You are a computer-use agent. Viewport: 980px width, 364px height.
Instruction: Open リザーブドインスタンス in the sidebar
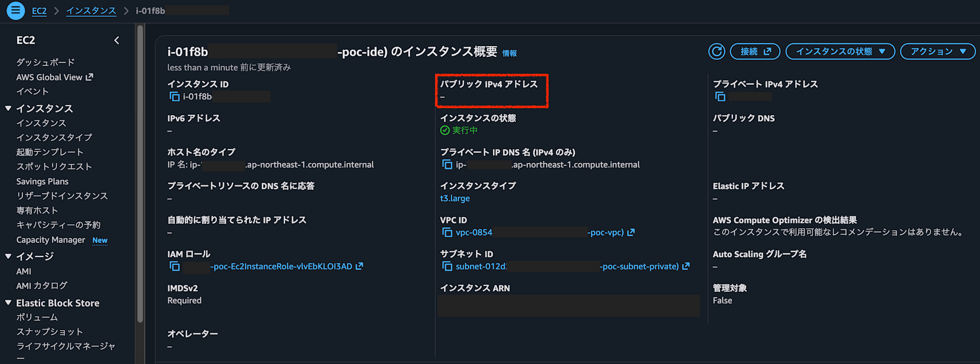pyautogui.click(x=62, y=196)
